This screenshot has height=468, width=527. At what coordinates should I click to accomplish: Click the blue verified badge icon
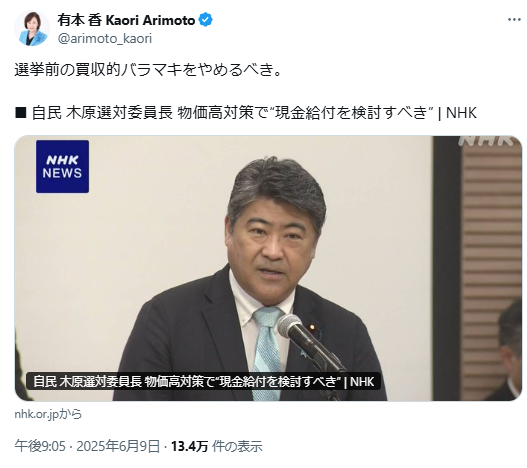206,20
